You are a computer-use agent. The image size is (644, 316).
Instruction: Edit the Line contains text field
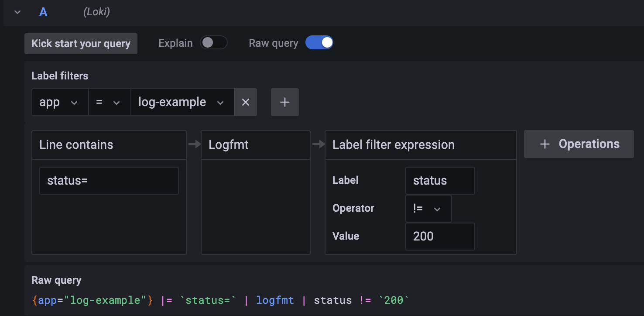point(109,181)
